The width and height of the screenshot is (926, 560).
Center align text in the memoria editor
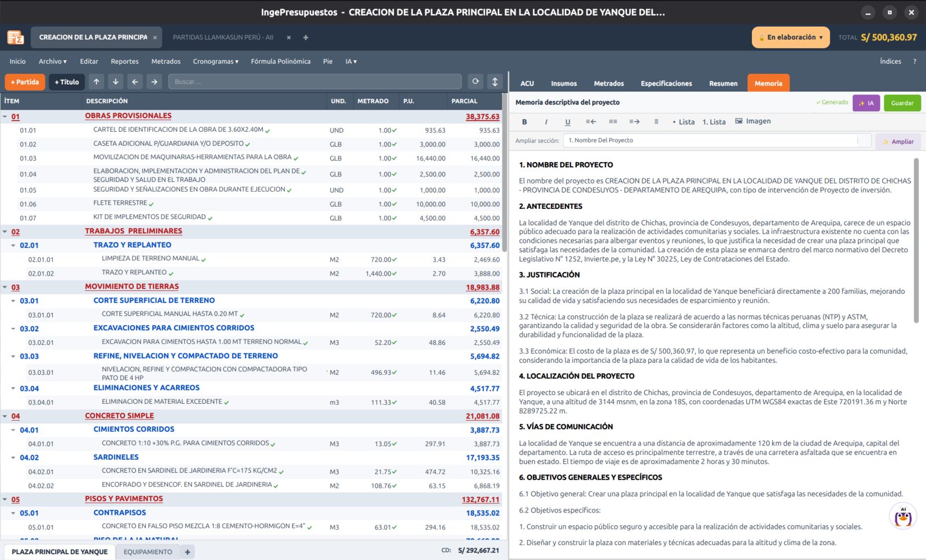tap(613, 121)
